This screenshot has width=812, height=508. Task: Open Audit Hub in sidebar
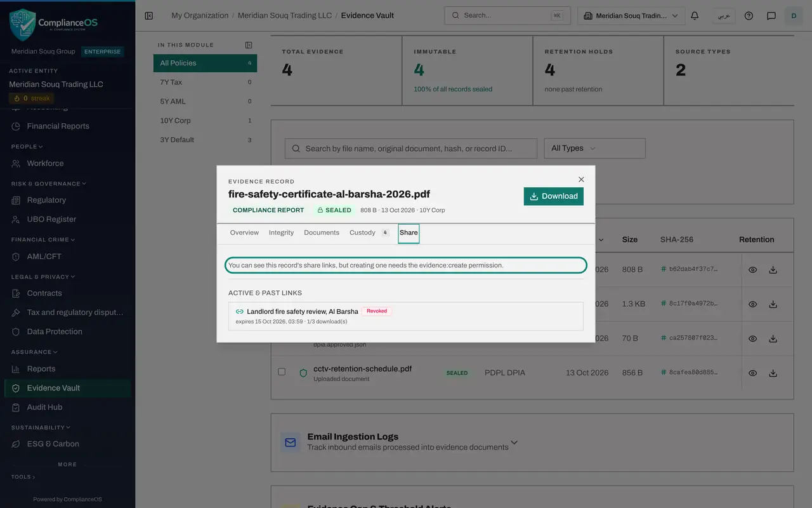68,407
